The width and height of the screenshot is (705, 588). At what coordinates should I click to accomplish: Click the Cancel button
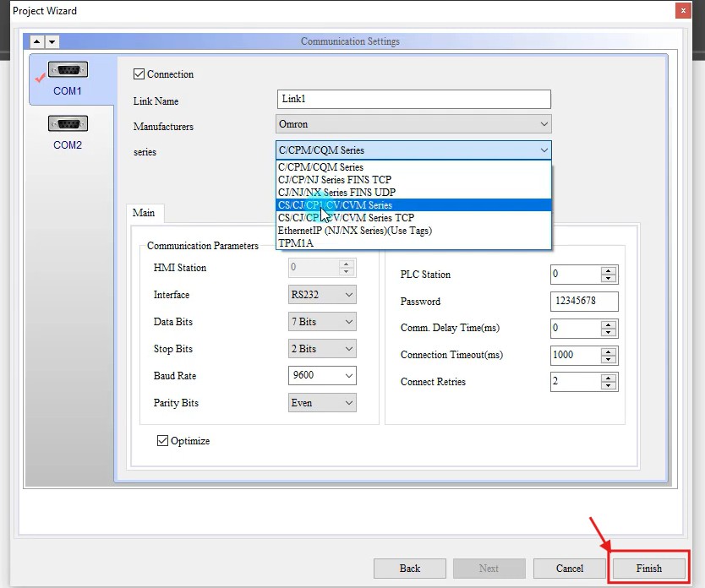click(x=570, y=569)
